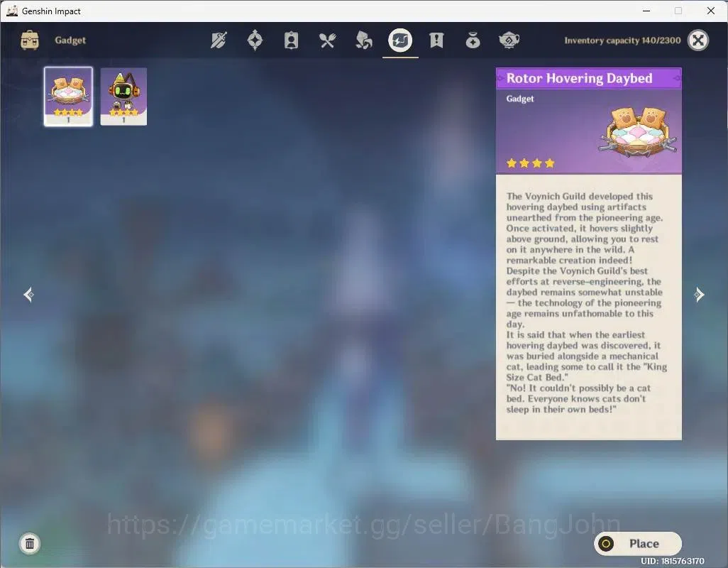Open the Artifacts inventory tab

point(255,40)
